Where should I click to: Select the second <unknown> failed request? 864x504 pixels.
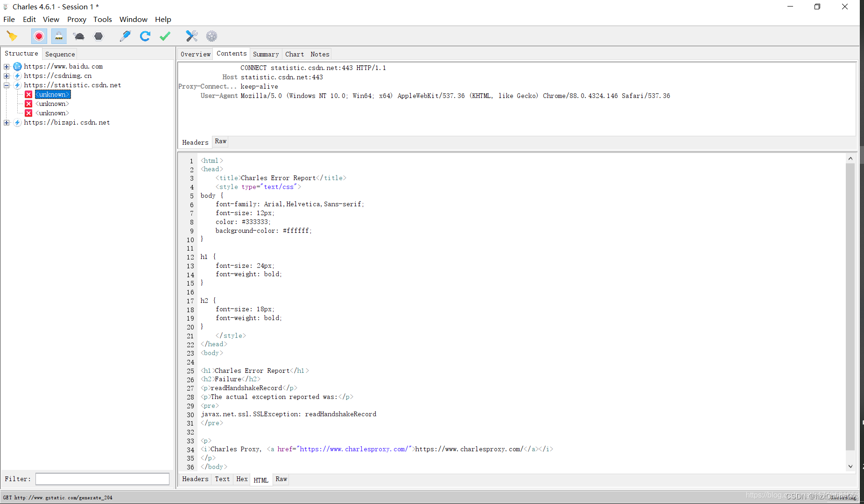[52, 104]
